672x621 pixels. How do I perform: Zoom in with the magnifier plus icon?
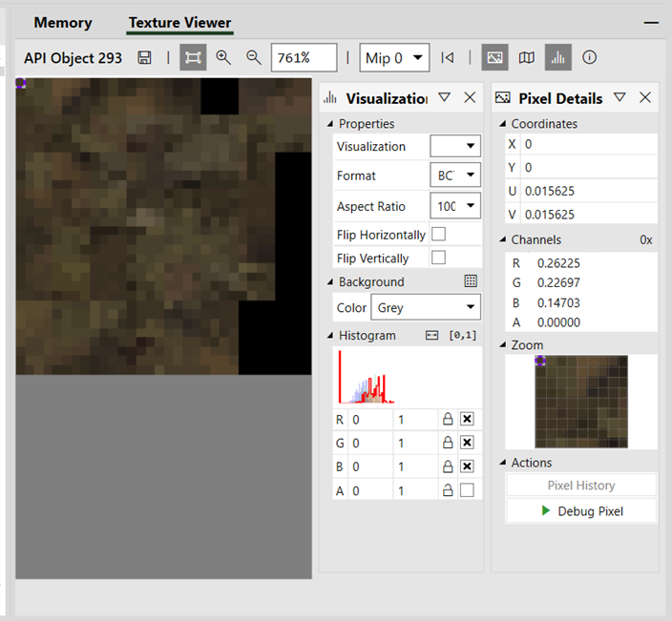[x=223, y=57]
